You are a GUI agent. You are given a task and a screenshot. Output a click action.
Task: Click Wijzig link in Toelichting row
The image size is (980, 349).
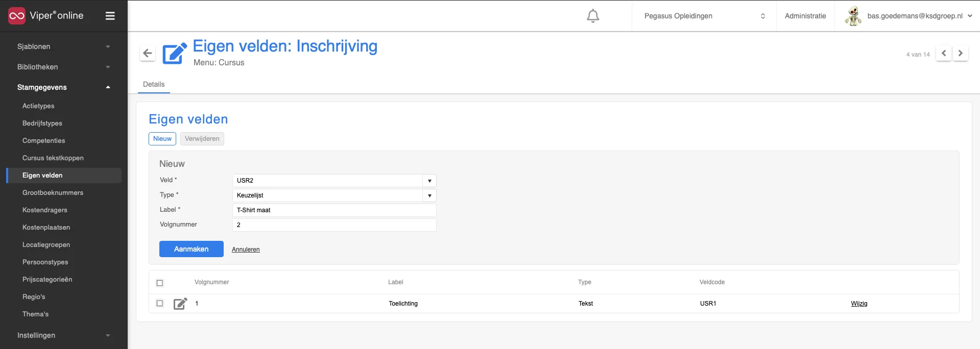click(x=859, y=304)
